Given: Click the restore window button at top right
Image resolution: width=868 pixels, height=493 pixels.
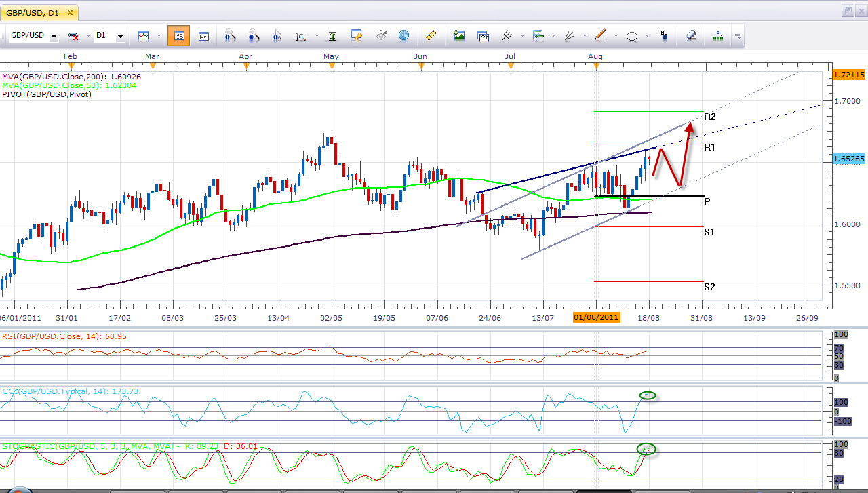Looking at the screenshot, I should pos(848,12).
